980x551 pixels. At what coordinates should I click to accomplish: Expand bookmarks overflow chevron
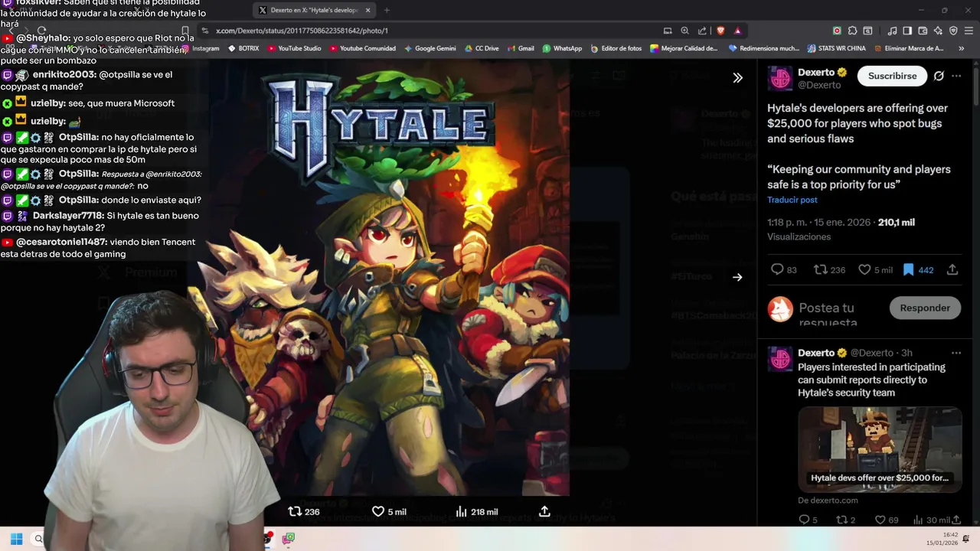(961, 48)
